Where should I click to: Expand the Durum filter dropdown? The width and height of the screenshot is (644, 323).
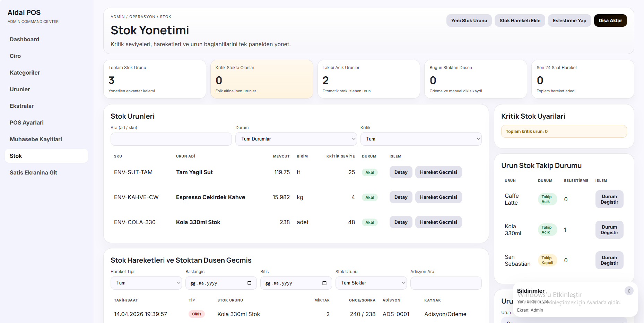click(x=296, y=139)
